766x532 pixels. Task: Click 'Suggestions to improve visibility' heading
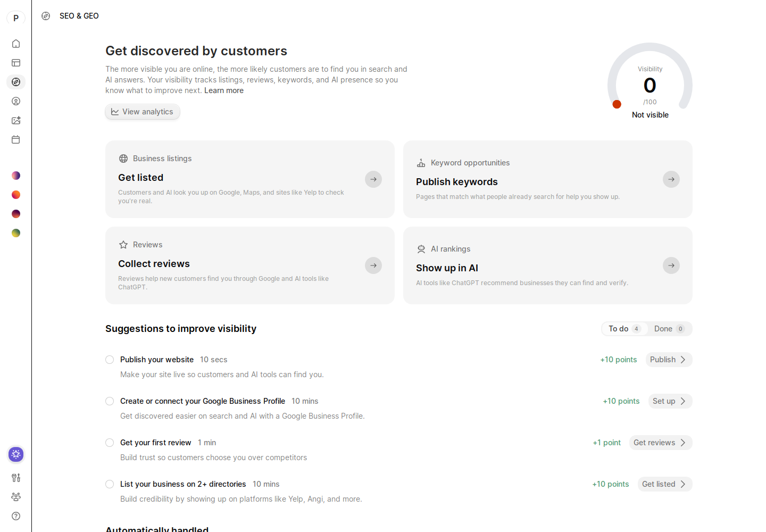[x=181, y=329]
